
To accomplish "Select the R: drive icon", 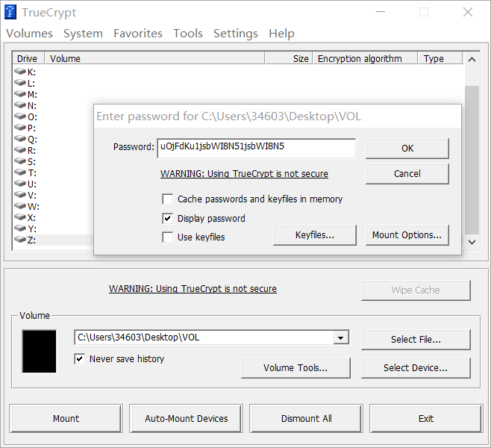I will (20, 150).
